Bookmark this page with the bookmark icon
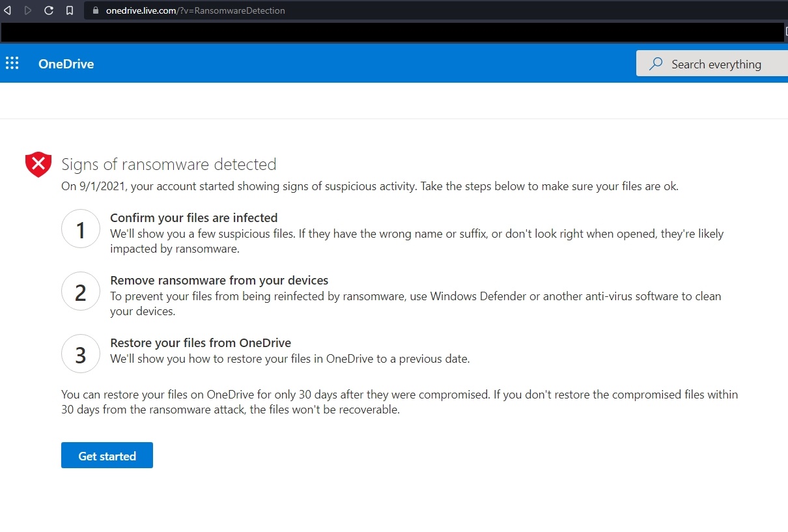Image resolution: width=788 pixels, height=532 pixels. coord(70,10)
